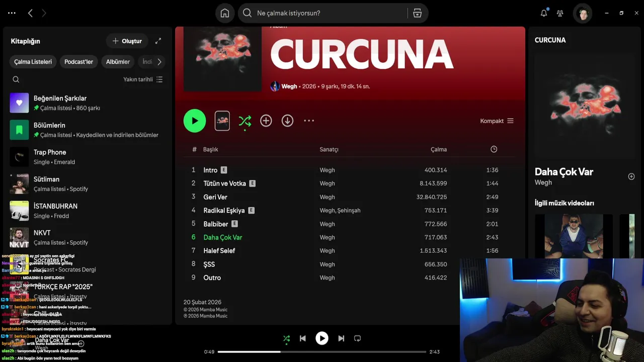Select the Outro track
This screenshot has width=644, height=362.
pos(212,278)
